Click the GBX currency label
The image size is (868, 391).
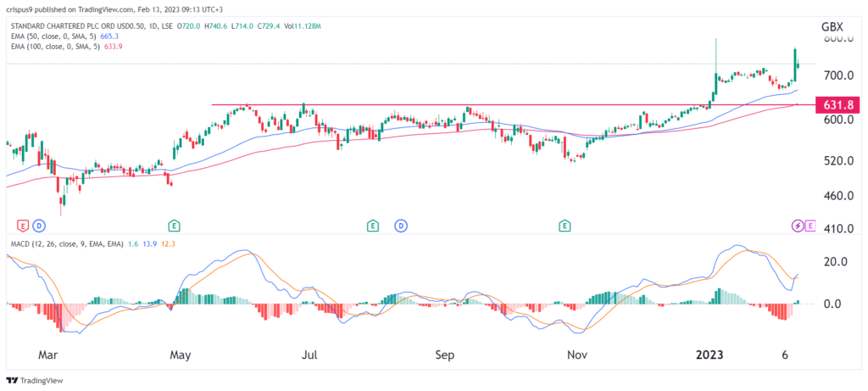click(834, 25)
